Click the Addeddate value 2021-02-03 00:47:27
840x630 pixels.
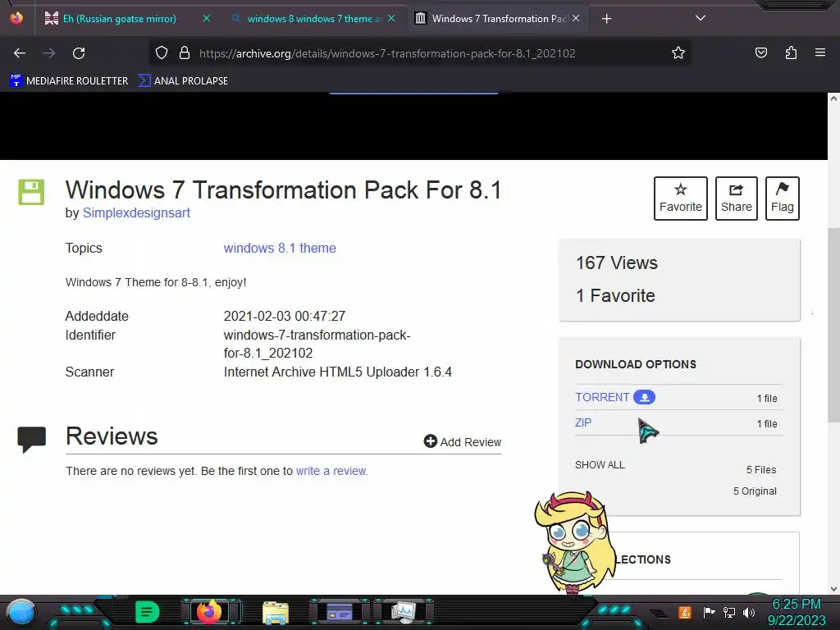(285, 316)
